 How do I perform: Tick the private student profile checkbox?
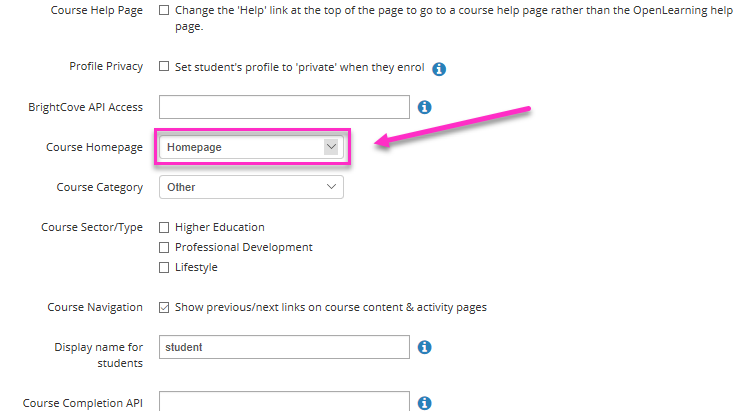[164, 66]
